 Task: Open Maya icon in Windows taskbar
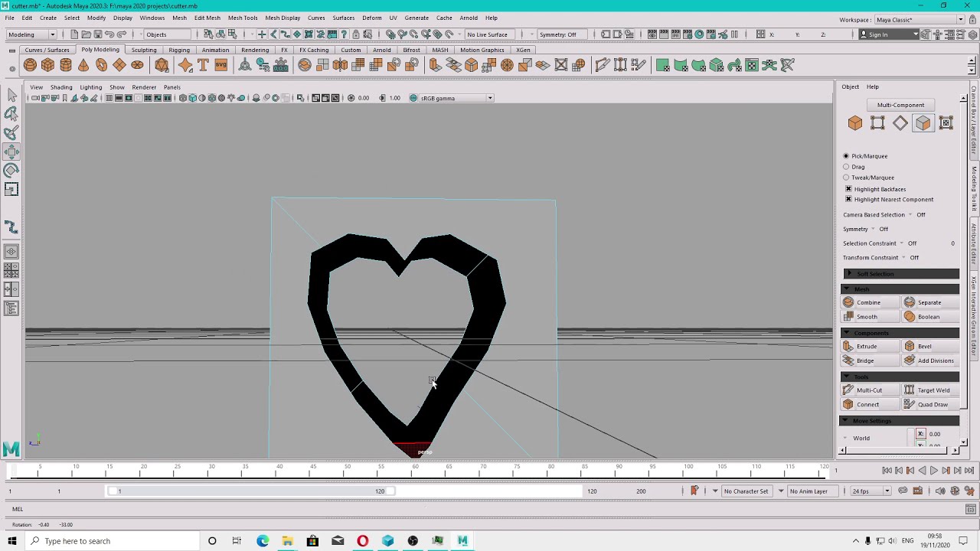point(462,541)
